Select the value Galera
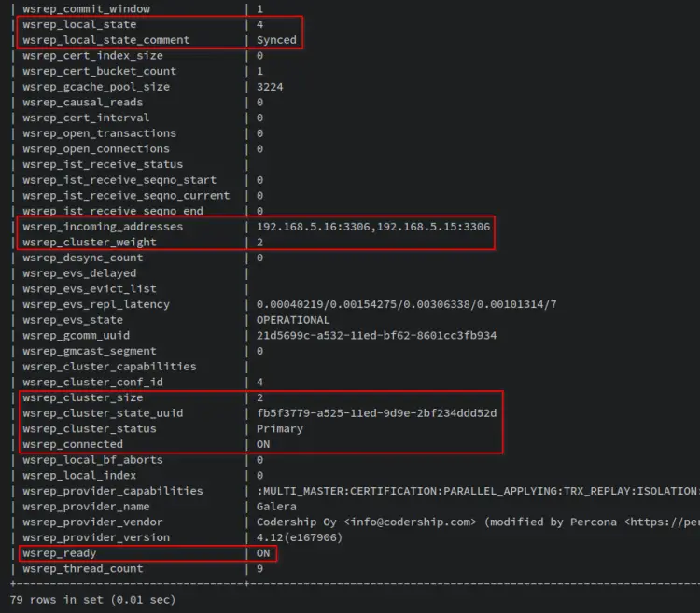 coord(276,507)
